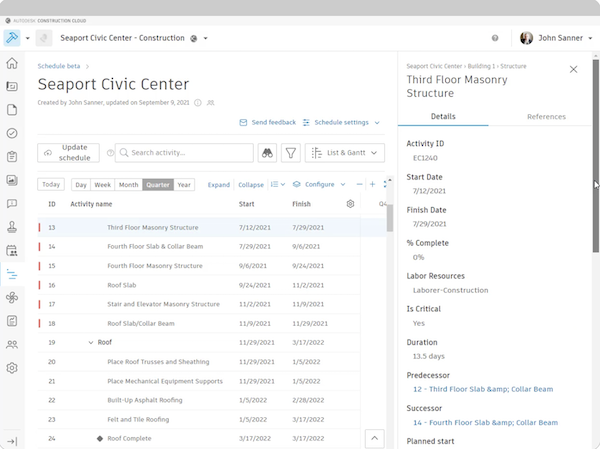Open project selector dropdown arrow
The image size is (600, 449).
205,38
